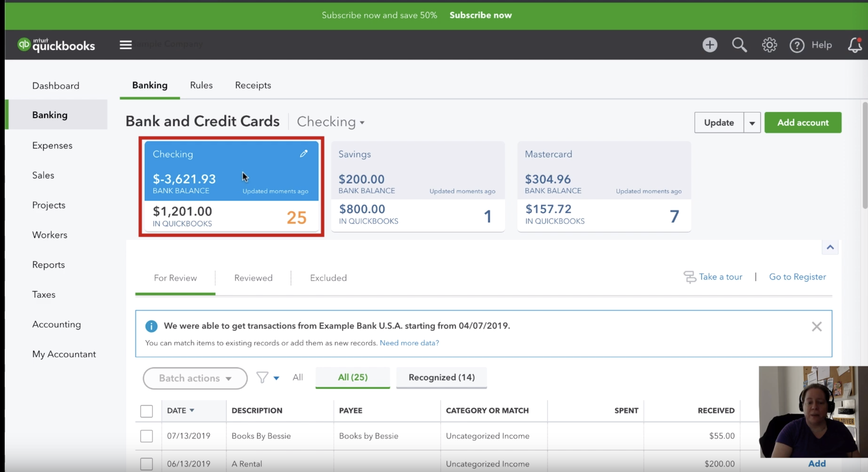Select the Mastercard account card
The height and width of the screenshot is (472, 868).
coord(604,186)
